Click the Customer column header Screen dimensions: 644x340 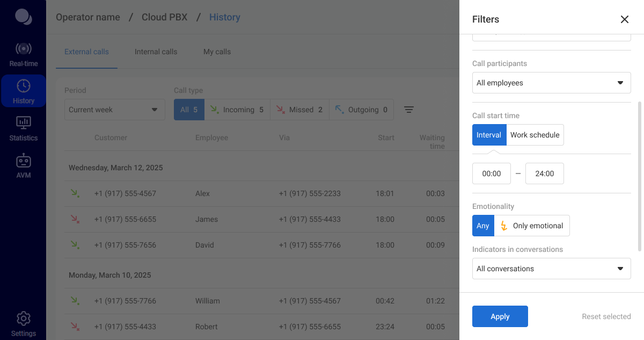click(111, 138)
